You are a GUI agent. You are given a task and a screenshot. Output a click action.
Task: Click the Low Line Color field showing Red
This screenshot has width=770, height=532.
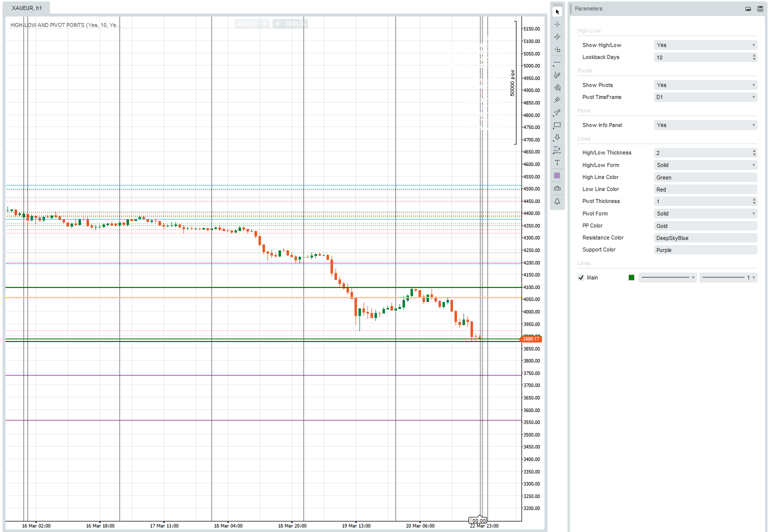pyautogui.click(x=705, y=189)
